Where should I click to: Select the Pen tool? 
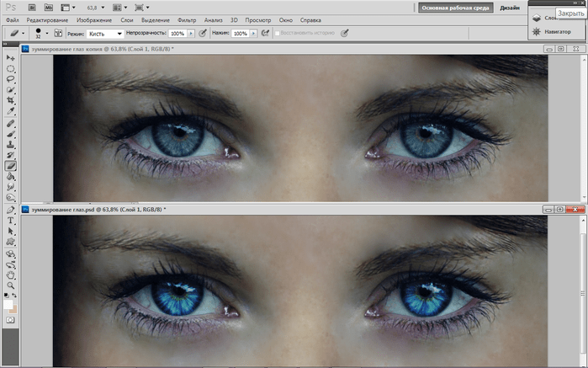10,210
